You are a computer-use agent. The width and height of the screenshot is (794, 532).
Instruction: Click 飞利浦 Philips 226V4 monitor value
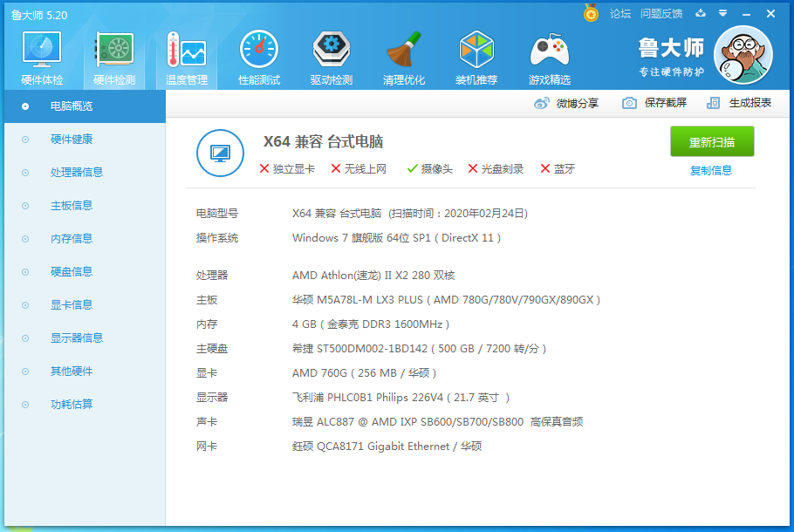point(400,398)
